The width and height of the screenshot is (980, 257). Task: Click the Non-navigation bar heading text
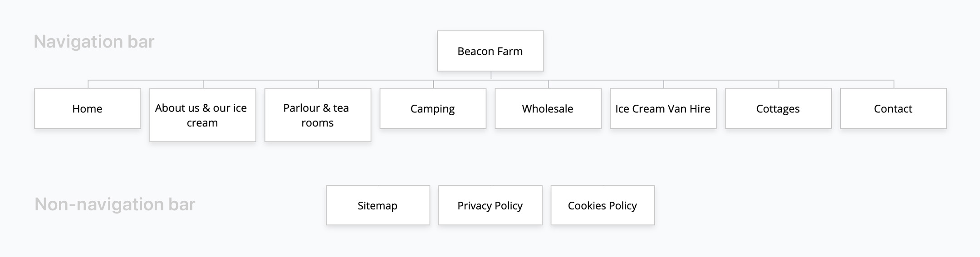coord(115,204)
